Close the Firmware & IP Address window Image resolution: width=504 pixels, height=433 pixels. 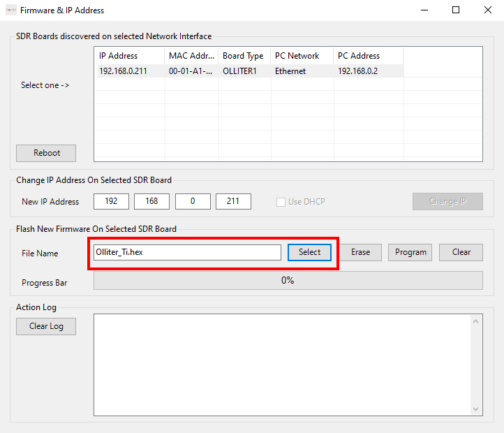click(488, 10)
